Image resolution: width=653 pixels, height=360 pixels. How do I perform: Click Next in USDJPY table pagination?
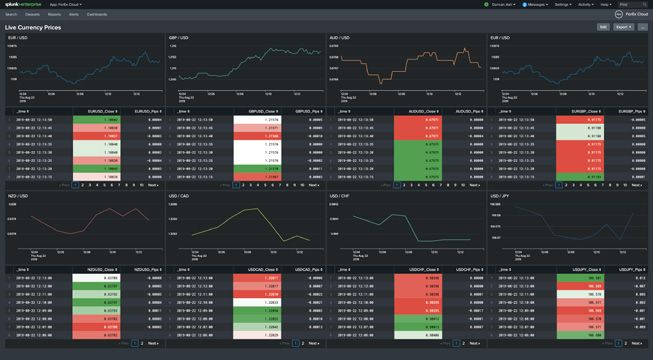pos(637,343)
